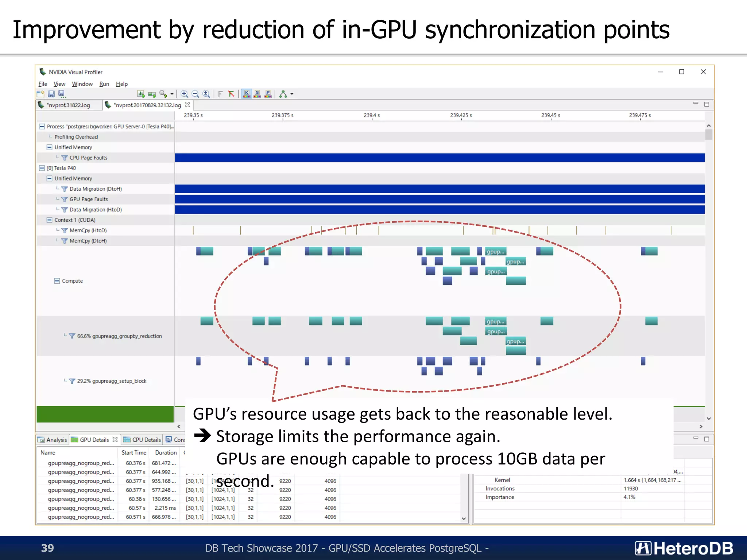Open dropdown arrow next to dependency tree icon

[x=292, y=94]
